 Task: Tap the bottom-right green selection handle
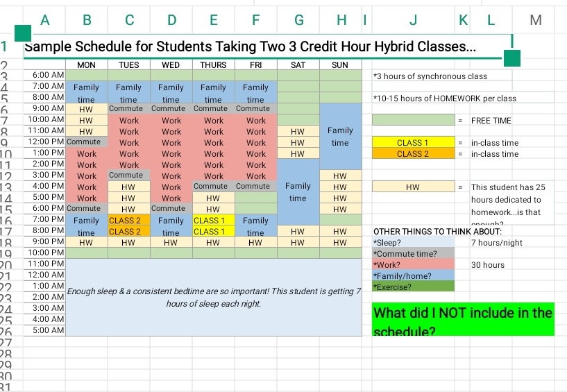tap(512, 58)
